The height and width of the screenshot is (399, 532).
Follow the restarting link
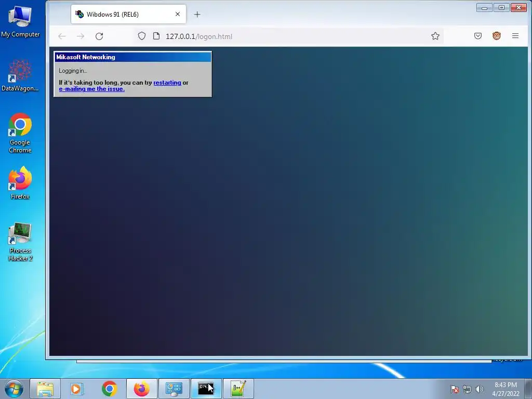tap(167, 83)
